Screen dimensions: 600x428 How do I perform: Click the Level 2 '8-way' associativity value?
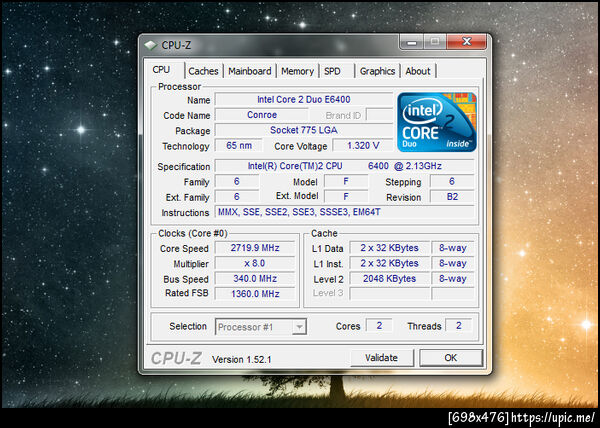(453, 278)
